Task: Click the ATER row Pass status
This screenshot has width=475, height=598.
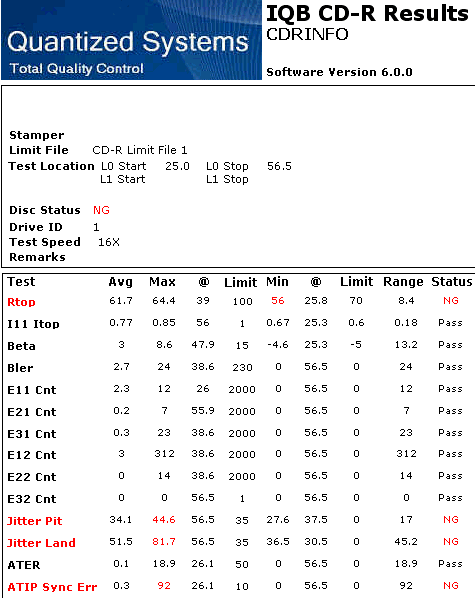Action: click(450, 564)
